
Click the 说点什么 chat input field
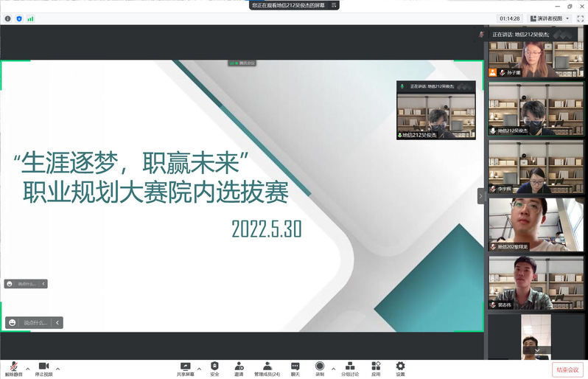[35, 322]
